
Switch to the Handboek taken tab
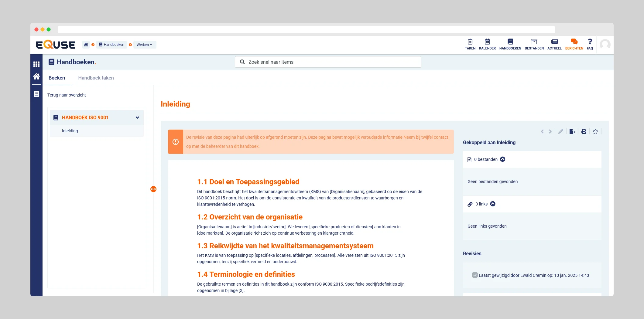click(96, 78)
